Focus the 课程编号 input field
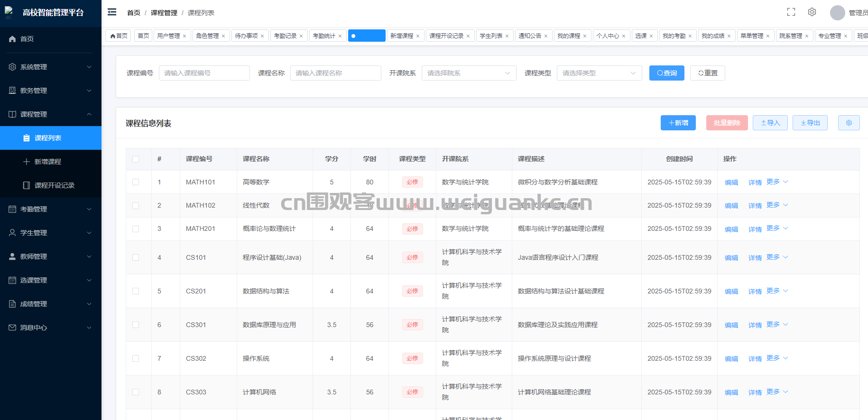 tap(204, 73)
